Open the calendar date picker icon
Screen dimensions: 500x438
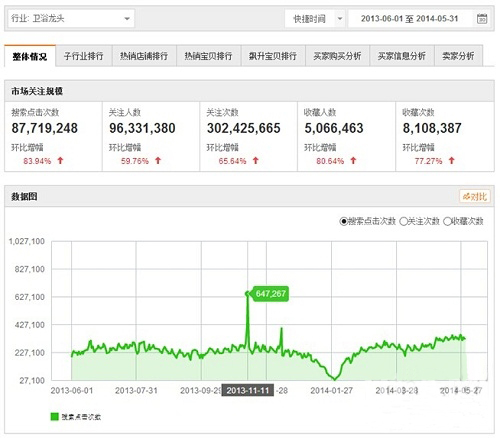click(x=482, y=19)
